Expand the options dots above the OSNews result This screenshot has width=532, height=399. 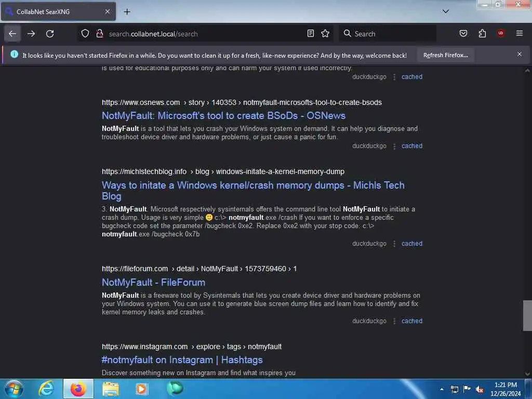[x=394, y=77]
